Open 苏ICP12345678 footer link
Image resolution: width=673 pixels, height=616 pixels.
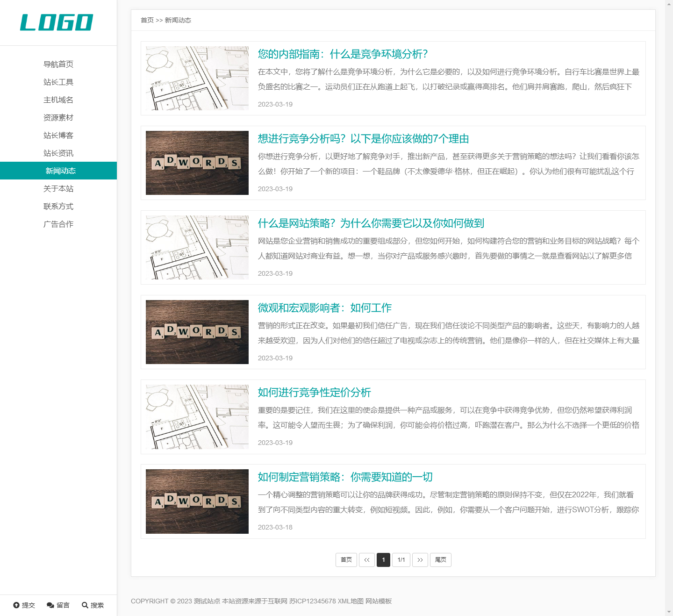click(313, 601)
